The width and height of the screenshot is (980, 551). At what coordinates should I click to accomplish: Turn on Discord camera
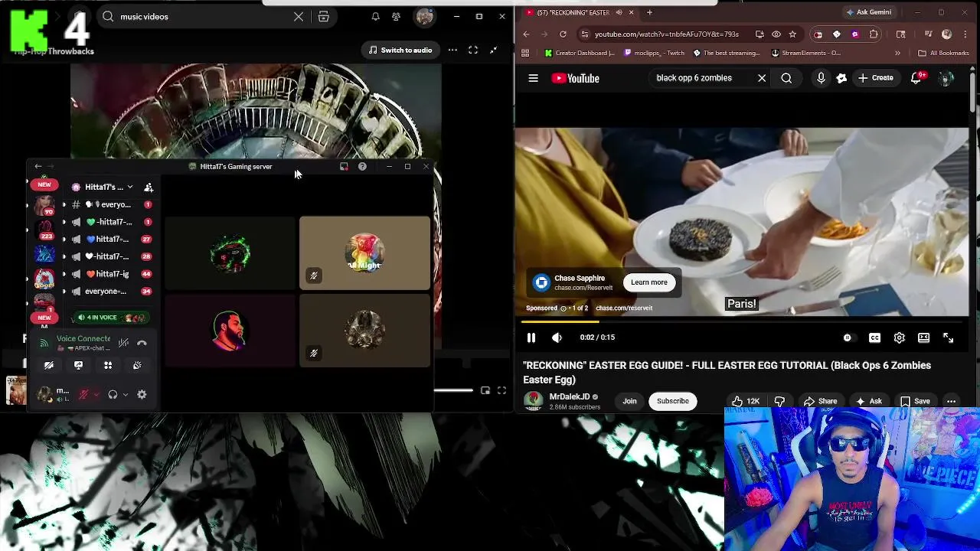(49, 366)
